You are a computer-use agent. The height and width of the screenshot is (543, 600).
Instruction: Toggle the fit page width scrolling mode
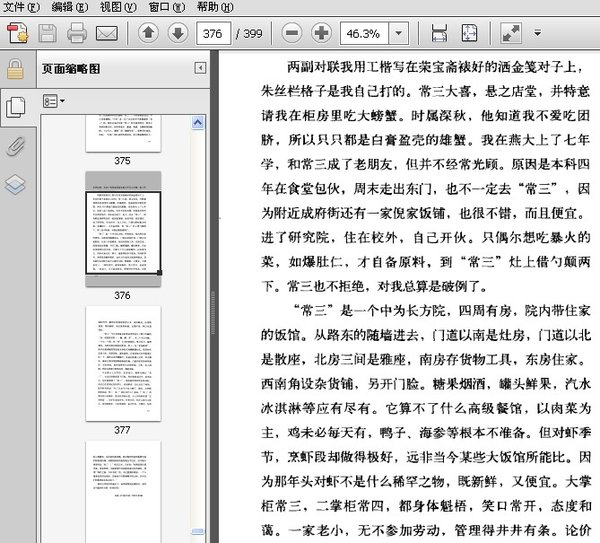[x=439, y=34]
